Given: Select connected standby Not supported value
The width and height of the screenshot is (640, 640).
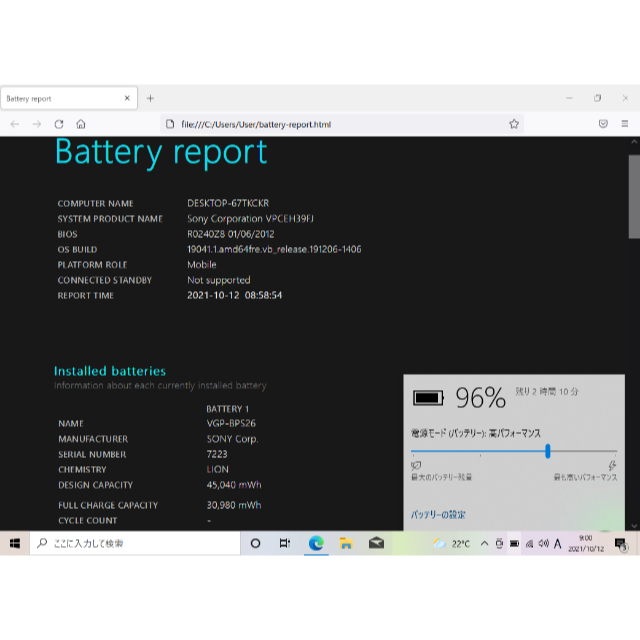Looking at the screenshot, I should pyautogui.click(x=218, y=280).
